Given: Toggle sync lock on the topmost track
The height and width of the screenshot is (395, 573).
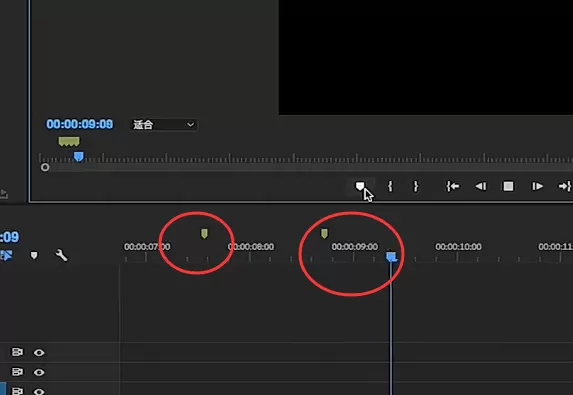Looking at the screenshot, I should pyautogui.click(x=17, y=352).
